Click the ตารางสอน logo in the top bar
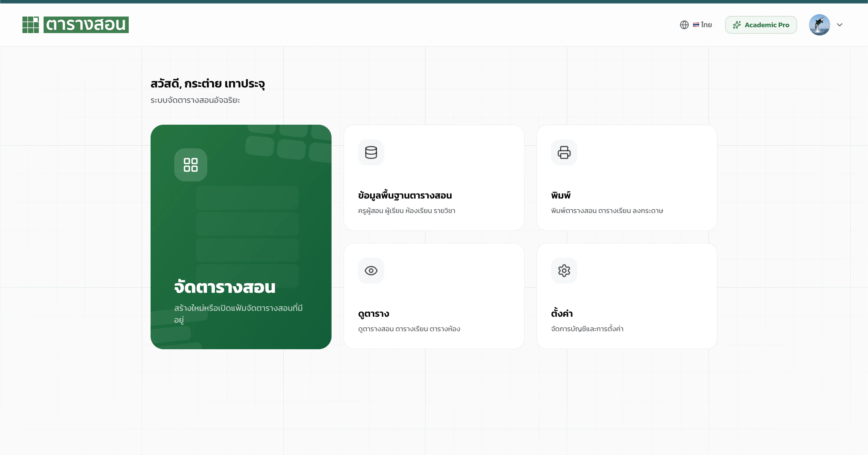Screen dimensions: 868x455 pos(75,25)
